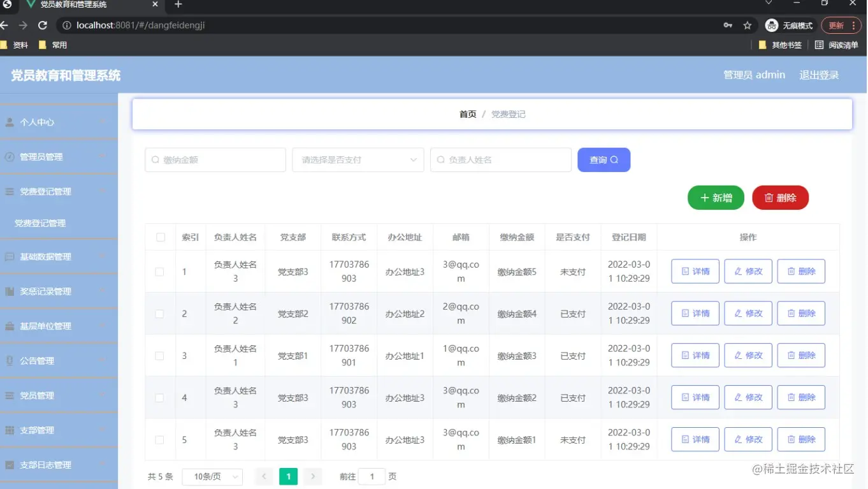Select all rows with header checkbox
The image size is (868, 489).
[x=161, y=237]
